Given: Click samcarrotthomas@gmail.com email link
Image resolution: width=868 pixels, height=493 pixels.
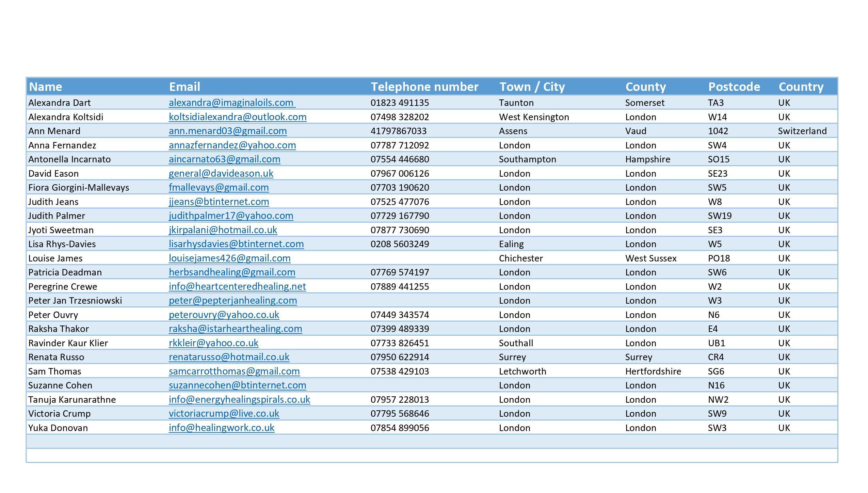Looking at the screenshot, I should [234, 371].
